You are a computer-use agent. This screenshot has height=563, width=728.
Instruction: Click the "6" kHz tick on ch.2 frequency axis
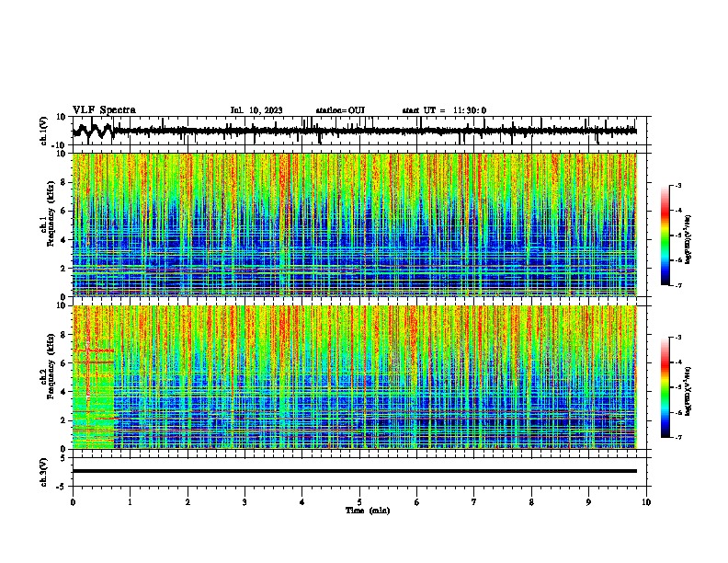[x=63, y=362]
